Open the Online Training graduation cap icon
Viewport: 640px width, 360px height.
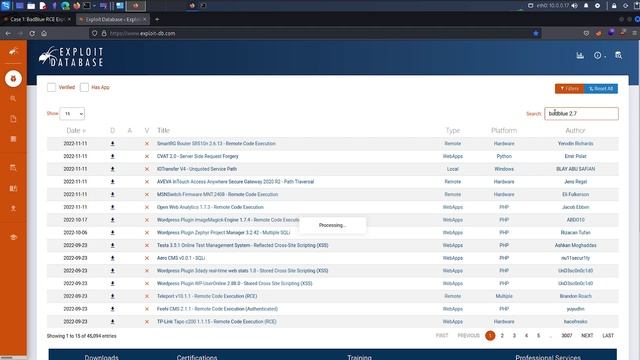(x=13, y=237)
